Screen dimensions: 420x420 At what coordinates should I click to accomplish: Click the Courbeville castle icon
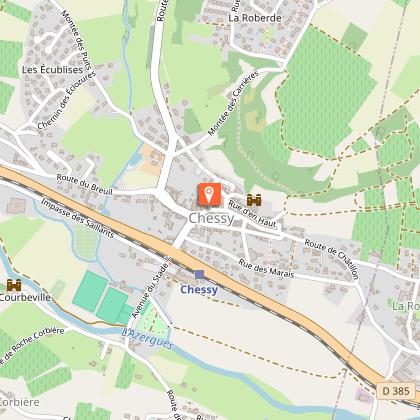click(14, 285)
